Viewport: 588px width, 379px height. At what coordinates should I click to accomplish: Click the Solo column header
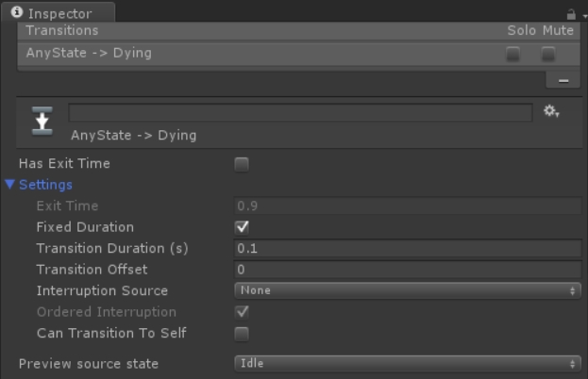[521, 30]
